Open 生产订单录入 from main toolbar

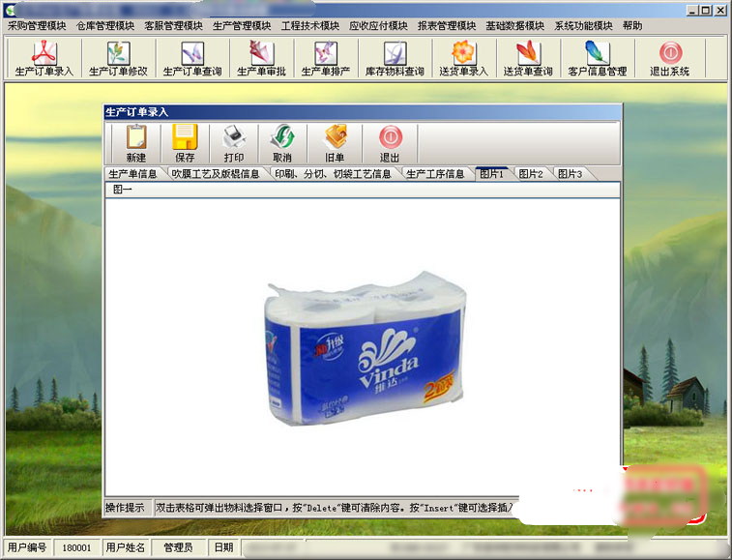coord(44,58)
